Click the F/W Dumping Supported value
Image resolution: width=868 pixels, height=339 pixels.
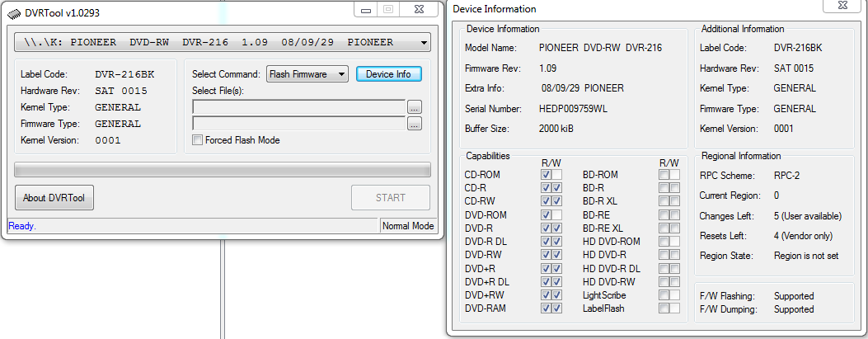[794, 309]
